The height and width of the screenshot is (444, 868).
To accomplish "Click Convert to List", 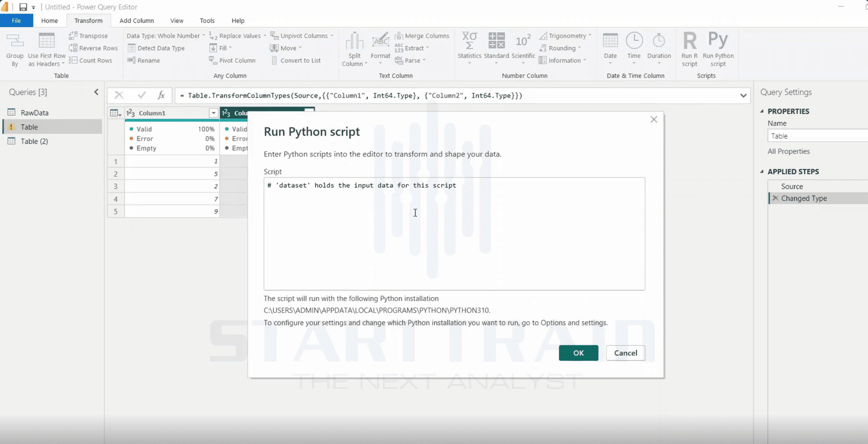I will point(296,60).
